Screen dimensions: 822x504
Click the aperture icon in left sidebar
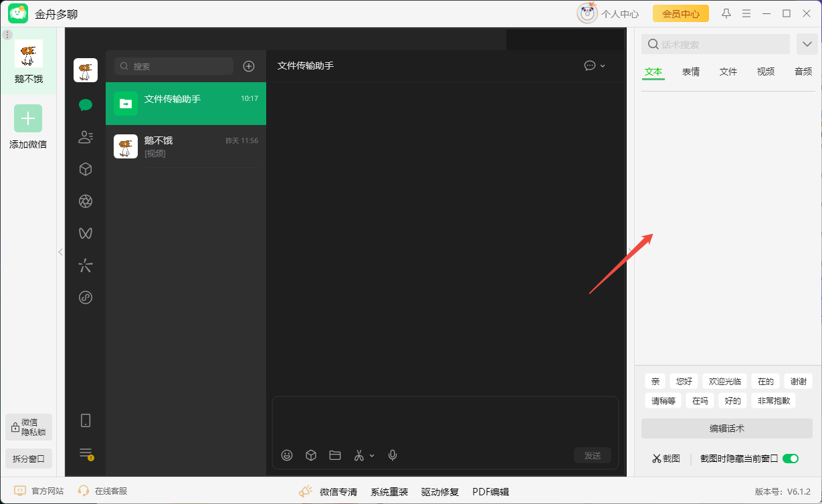point(86,201)
